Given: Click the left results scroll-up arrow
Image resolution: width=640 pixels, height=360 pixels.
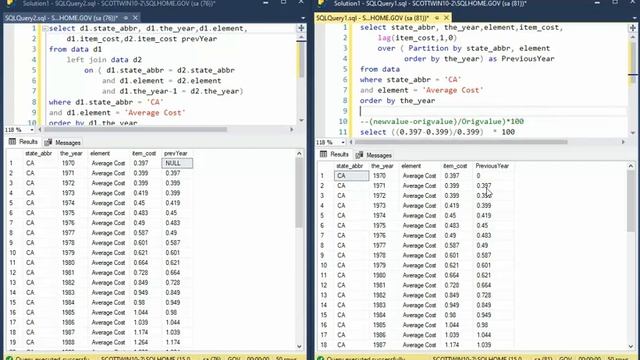Looking at the screenshot, I should (x=299, y=153).
